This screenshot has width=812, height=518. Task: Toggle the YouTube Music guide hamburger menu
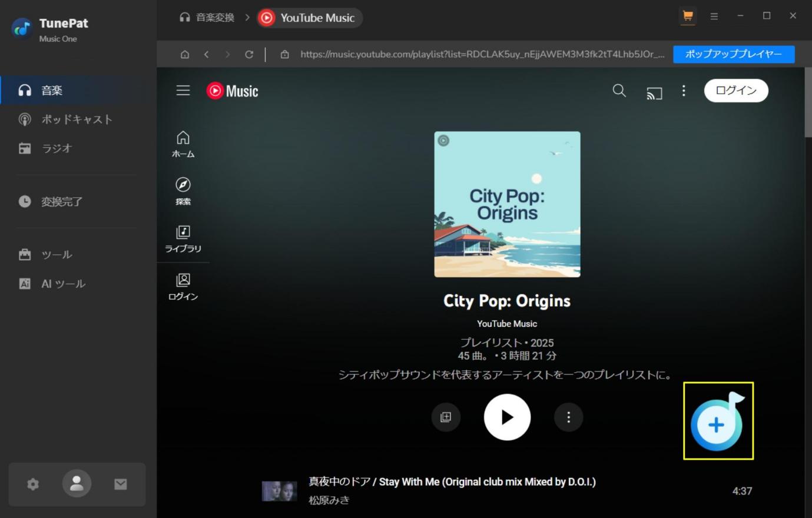pyautogui.click(x=183, y=90)
